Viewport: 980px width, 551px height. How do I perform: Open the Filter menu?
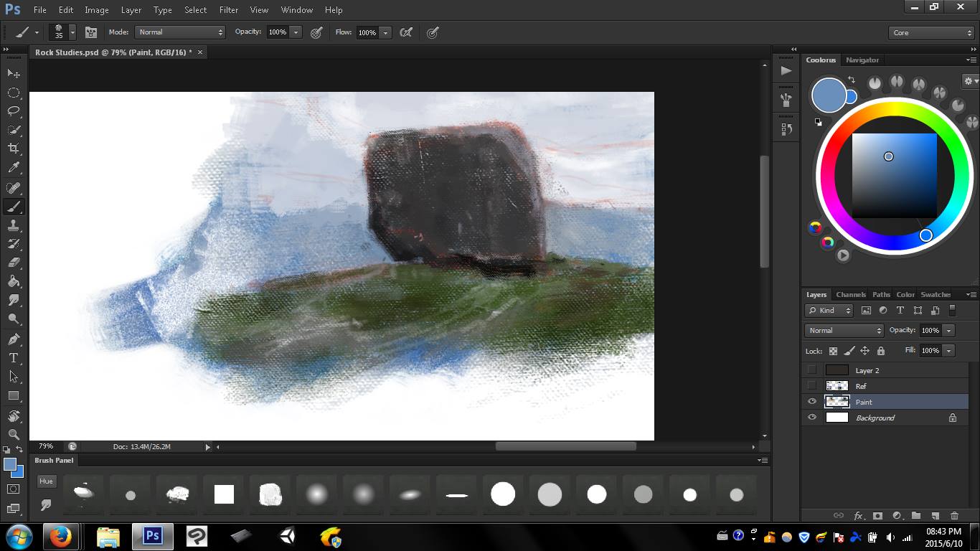coord(228,10)
